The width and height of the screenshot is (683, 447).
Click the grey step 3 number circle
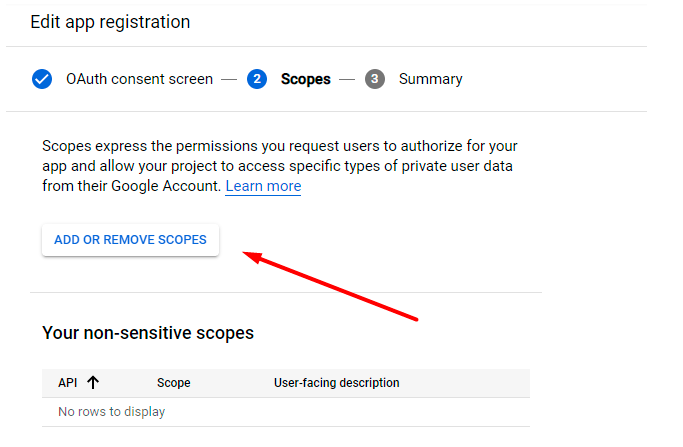click(x=375, y=79)
